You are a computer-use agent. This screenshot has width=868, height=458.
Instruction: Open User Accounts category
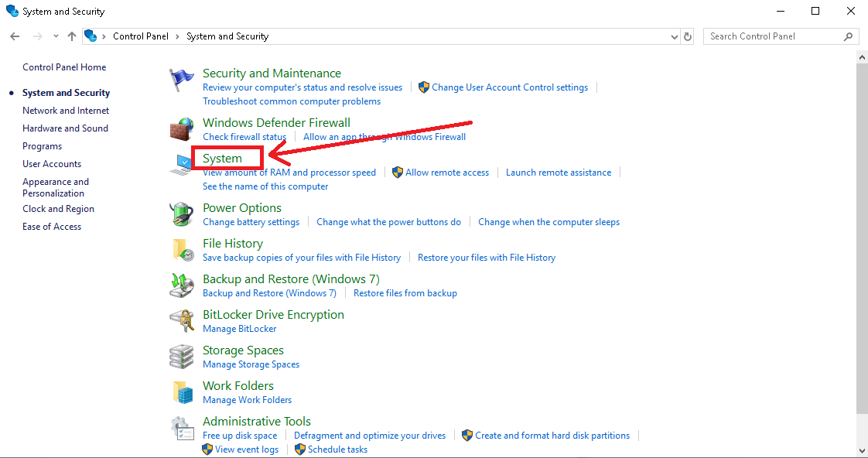(52, 164)
